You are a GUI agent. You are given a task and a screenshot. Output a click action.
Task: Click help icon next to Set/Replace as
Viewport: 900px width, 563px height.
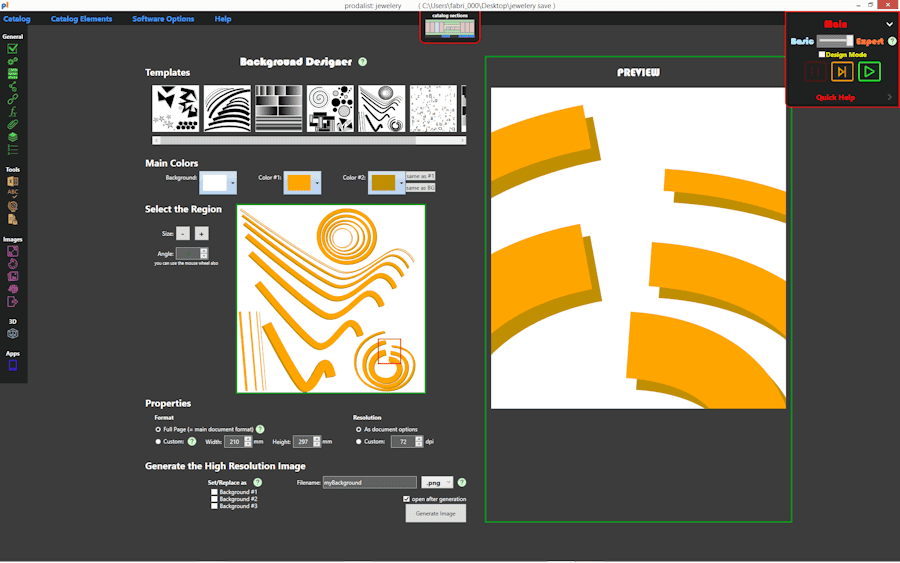(258, 483)
